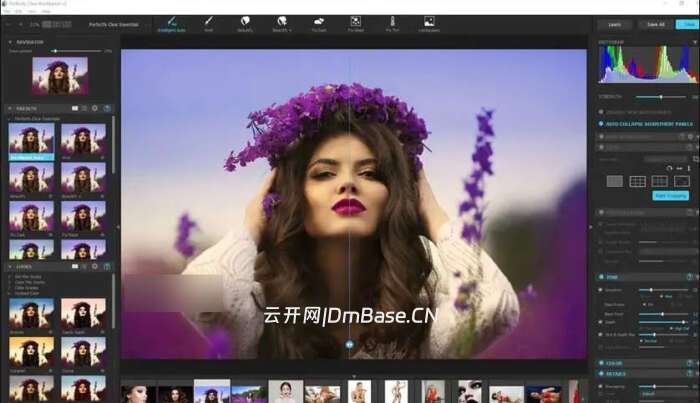
Task: Click the Color section help icon
Action: [x=690, y=363]
